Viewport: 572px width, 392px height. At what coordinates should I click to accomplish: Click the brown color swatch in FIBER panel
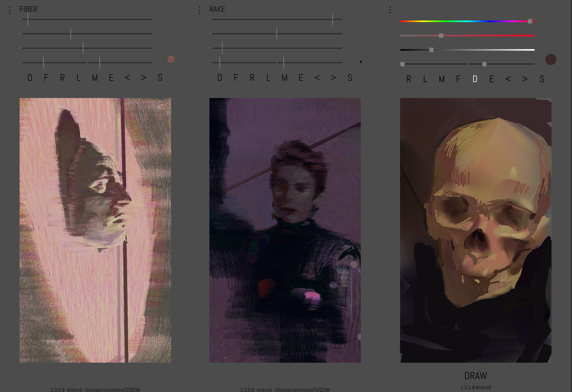[x=171, y=59]
